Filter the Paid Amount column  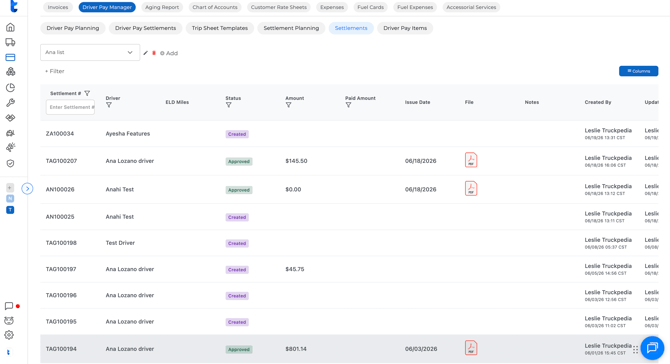coord(348,105)
